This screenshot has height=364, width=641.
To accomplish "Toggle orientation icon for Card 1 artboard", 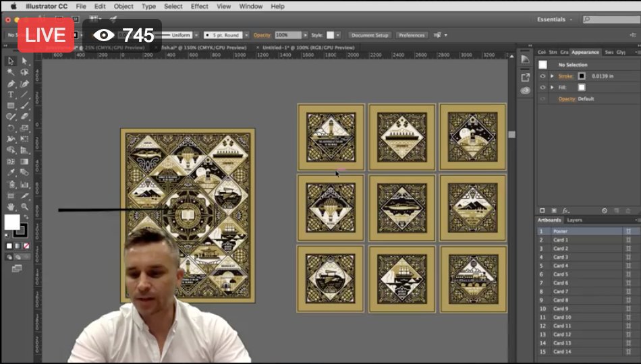I will click(x=628, y=240).
